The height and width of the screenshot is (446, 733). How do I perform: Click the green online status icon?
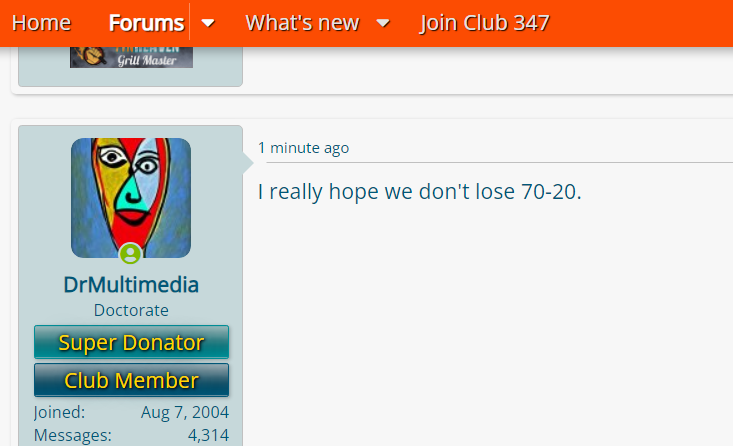130,254
